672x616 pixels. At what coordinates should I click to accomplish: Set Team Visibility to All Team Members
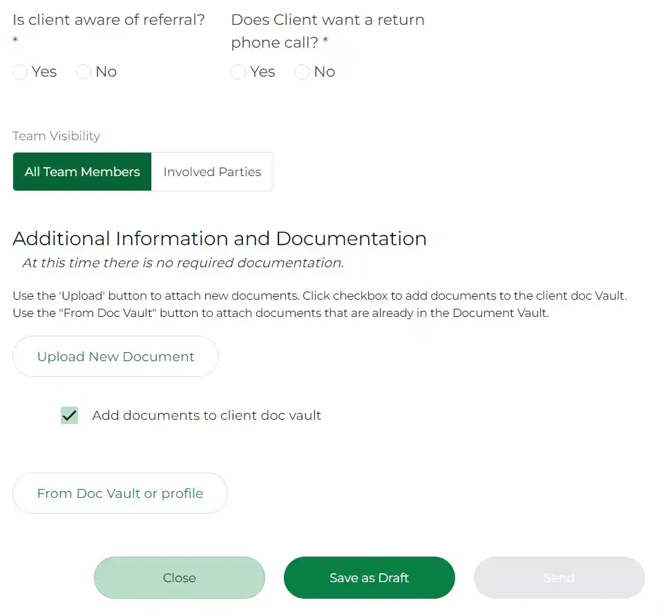click(82, 172)
